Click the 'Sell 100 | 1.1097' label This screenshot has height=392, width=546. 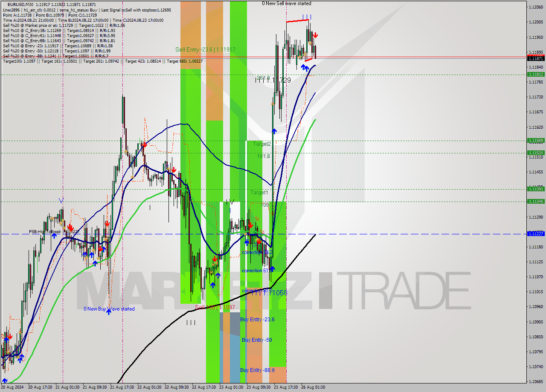215,307
